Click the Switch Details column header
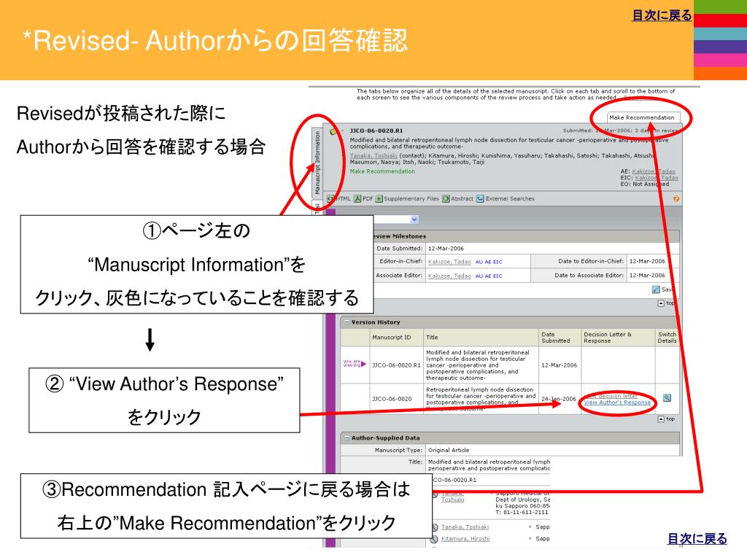This screenshot has width=747, height=560. point(667,338)
